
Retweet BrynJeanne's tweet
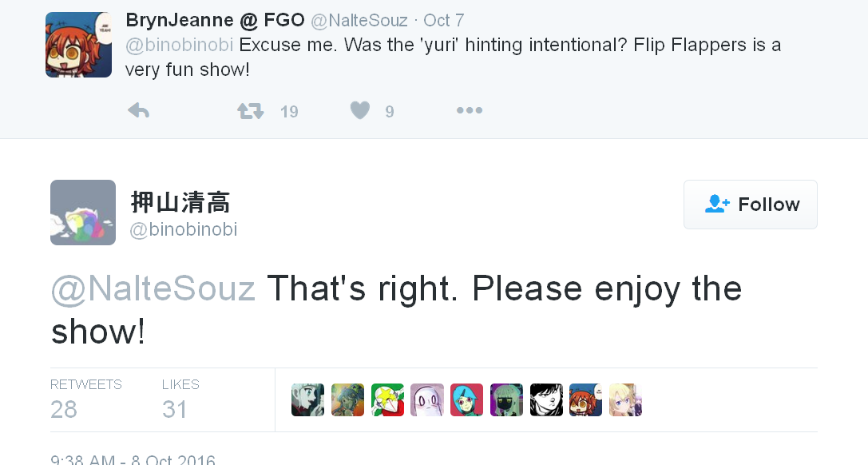[x=251, y=111]
